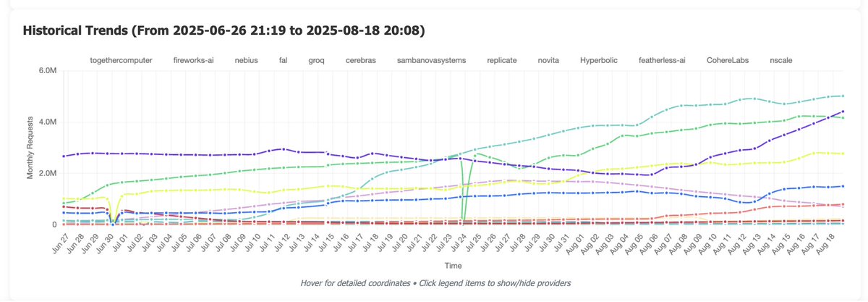Hide the fireworks-ai series
Screen dimensions: 868x302
coord(193,61)
